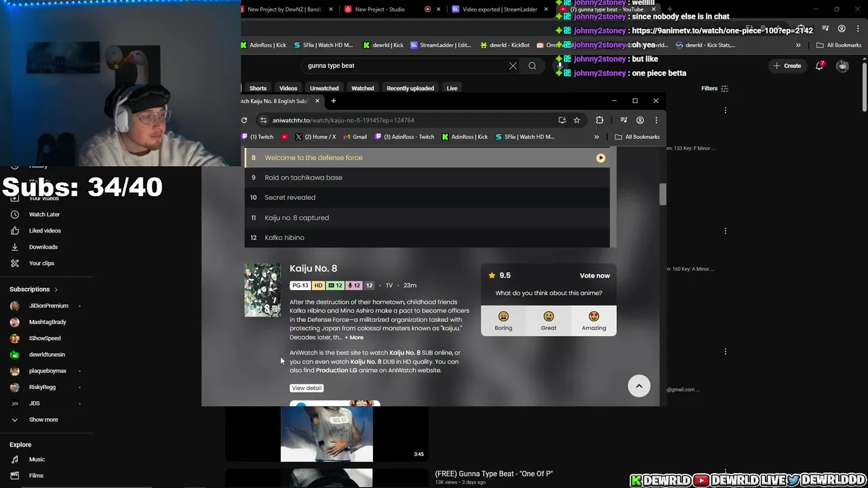
Task: Select episode 10 Secret revealed
Action: click(427, 197)
